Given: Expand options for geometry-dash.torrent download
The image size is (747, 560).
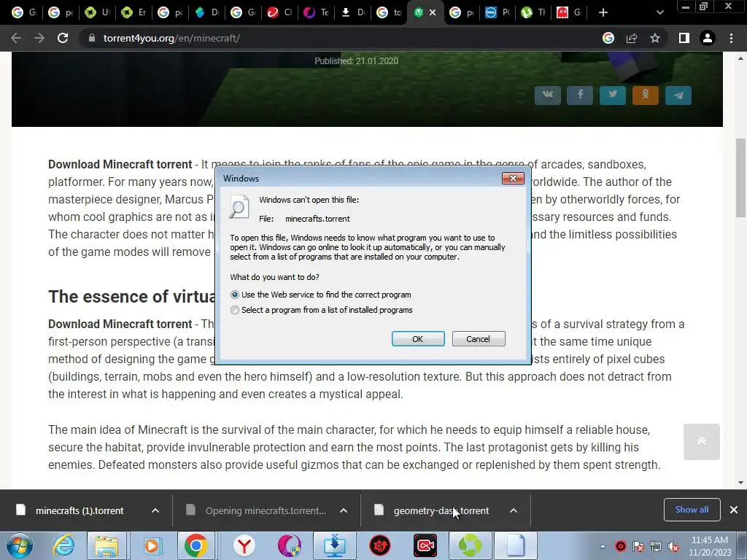Looking at the screenshot, I should pyautogui.click(x=514, y=510).
